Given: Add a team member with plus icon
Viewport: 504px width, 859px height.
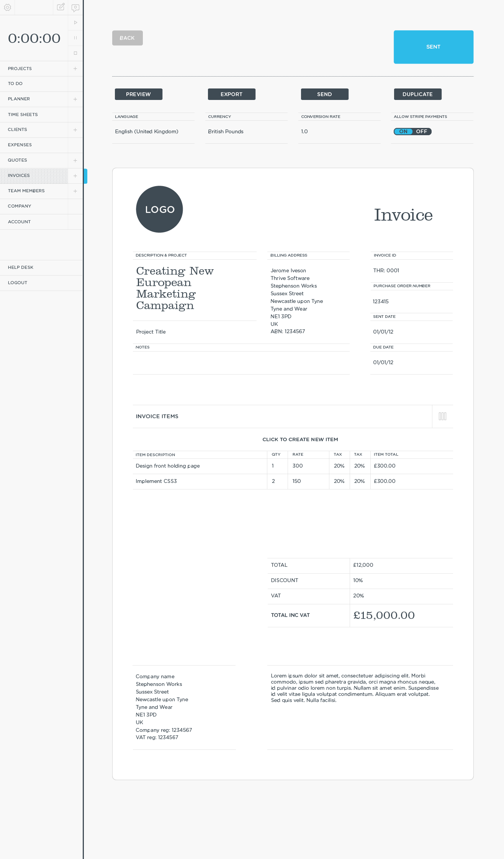Looking at the screenshot, I should click(75, 191).
